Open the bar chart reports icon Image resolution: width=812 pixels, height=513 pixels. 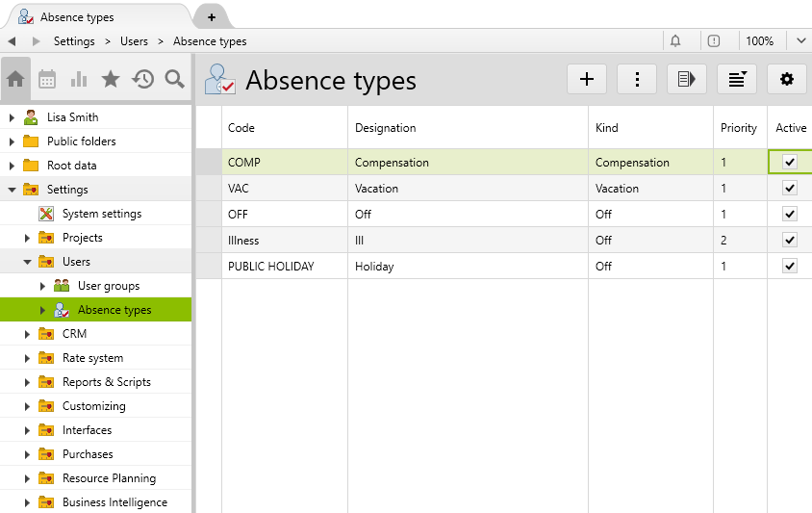coord(79,80)
